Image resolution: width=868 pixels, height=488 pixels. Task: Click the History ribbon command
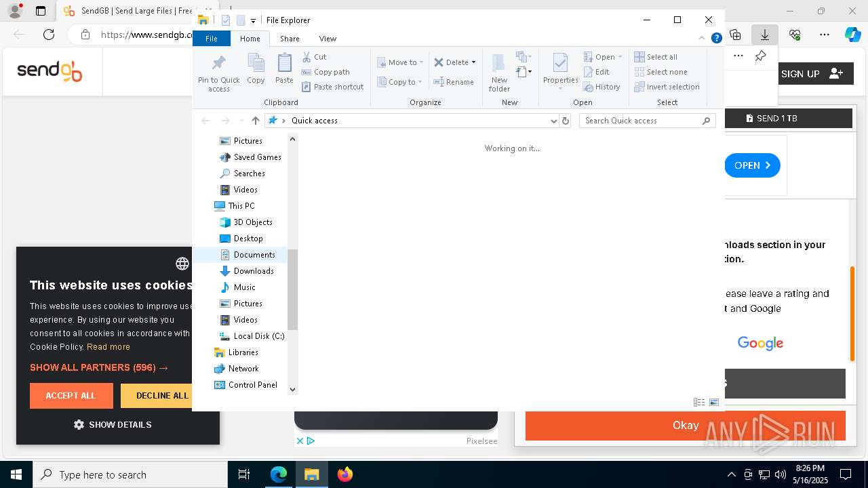(601, 87)
